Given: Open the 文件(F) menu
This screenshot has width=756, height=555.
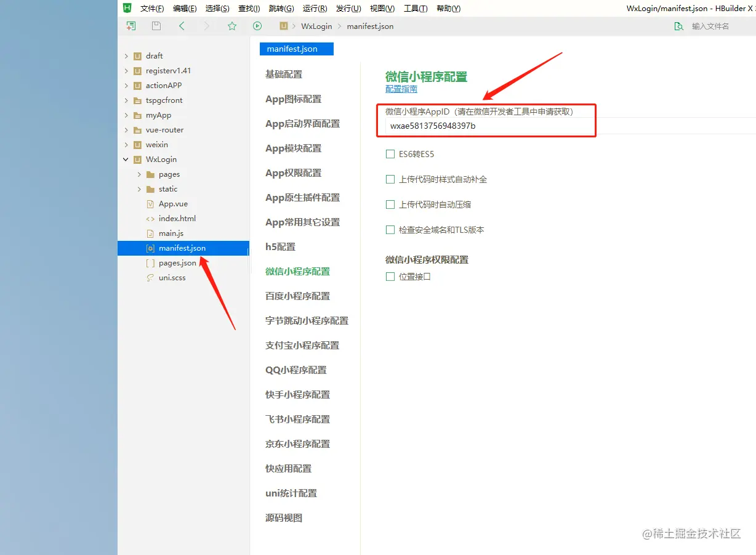Looking at the screenshot, I should 152,9.
